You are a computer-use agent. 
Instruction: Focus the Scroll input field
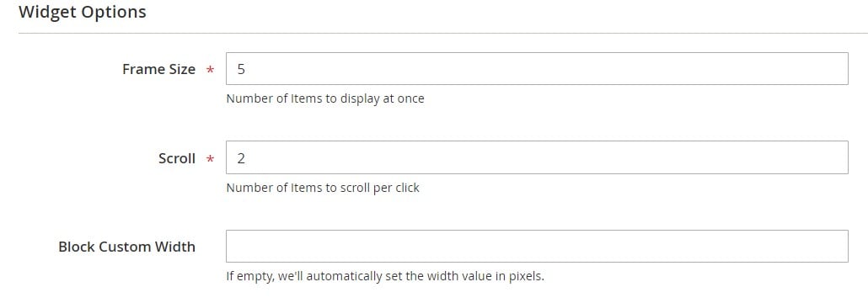tap(537, 157)
